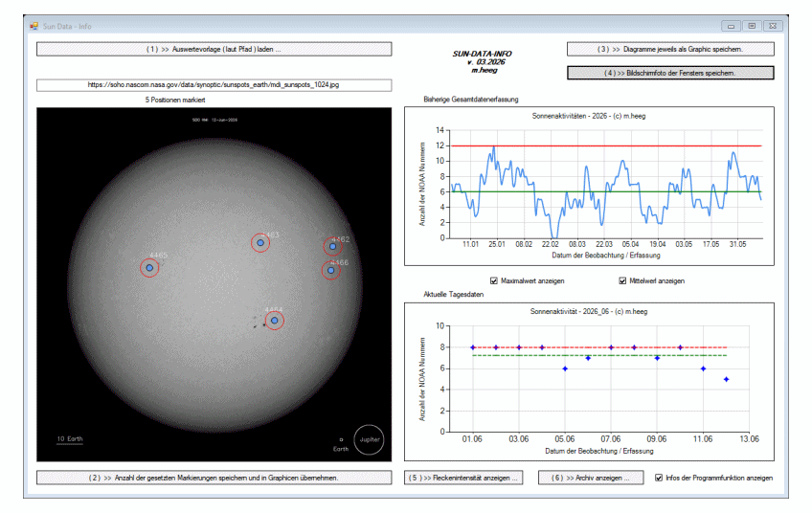Disable Infos der Programmfunktion anzeigen

(x=659, y=478)
